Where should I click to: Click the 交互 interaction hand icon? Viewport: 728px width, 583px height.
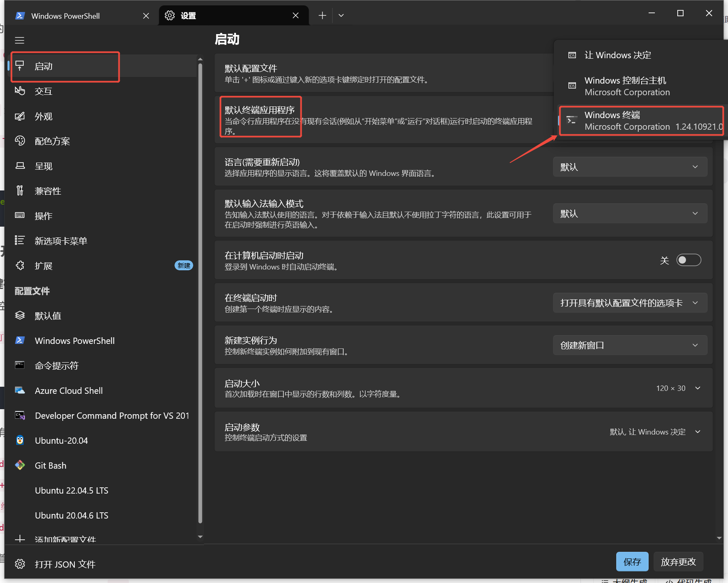(x=20, y=91)
